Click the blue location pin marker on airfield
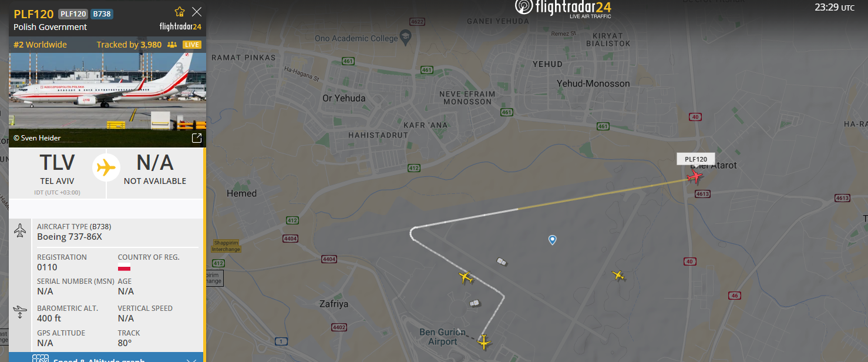Screen dimensions: 868x362 [552, 240]
